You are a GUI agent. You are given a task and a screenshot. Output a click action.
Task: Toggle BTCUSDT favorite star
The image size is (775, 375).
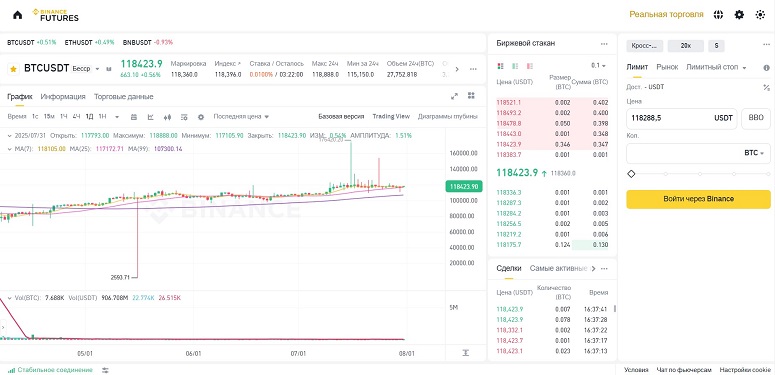point(13,69)
